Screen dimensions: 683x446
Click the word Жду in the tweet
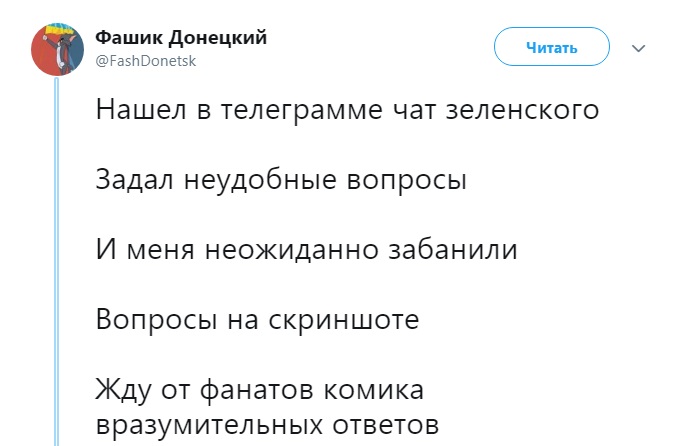point(124,390)
